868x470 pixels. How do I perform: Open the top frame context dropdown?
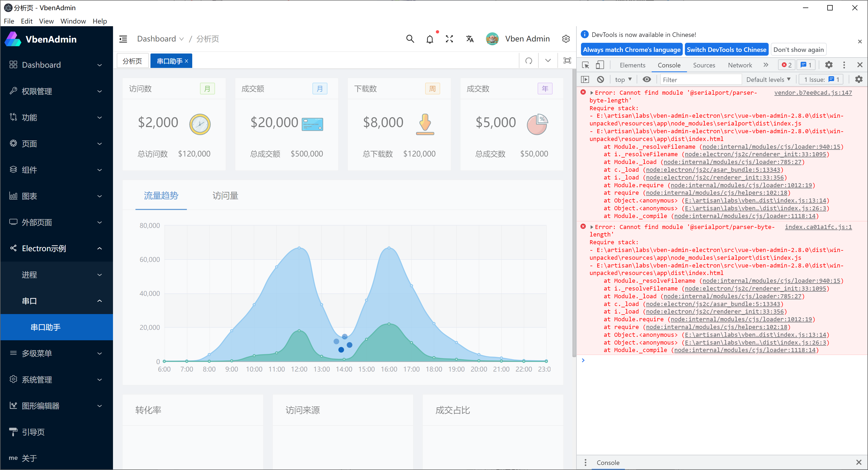click(x=623, y=79)
